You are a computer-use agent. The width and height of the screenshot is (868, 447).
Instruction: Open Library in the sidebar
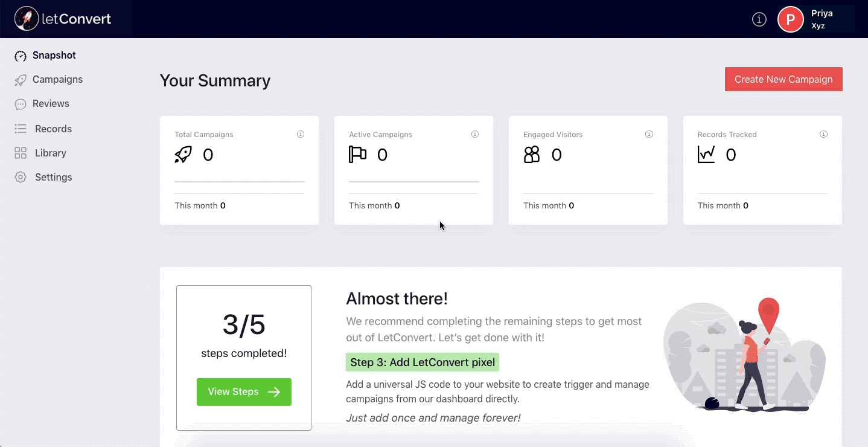(50, 153)
